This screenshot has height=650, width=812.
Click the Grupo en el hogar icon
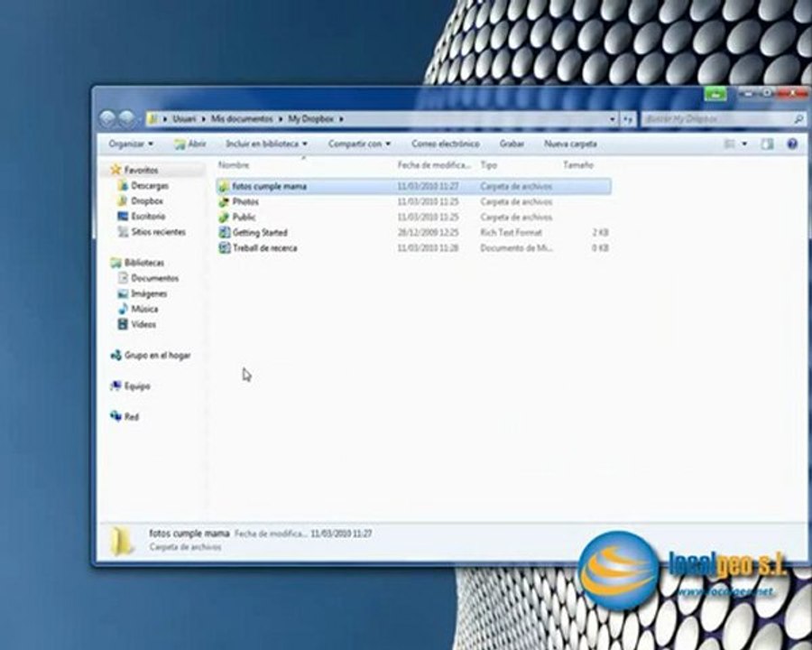coord(116,355)
